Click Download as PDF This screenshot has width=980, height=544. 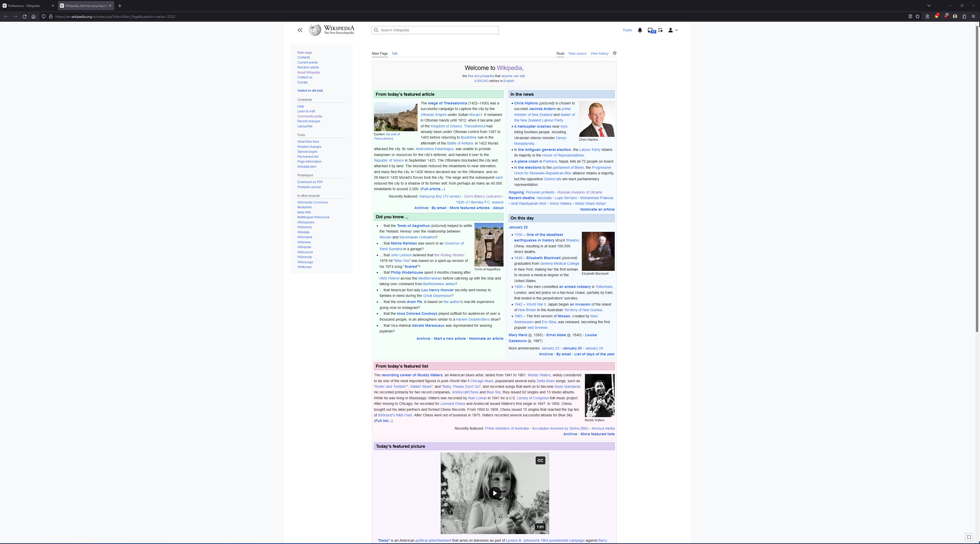[310, 182]
